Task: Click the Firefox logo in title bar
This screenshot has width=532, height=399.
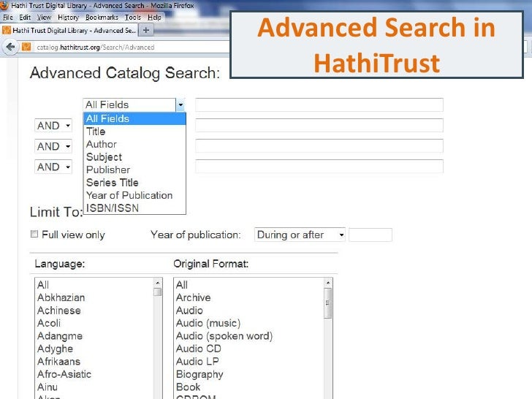Action: (x=4, y=5)
